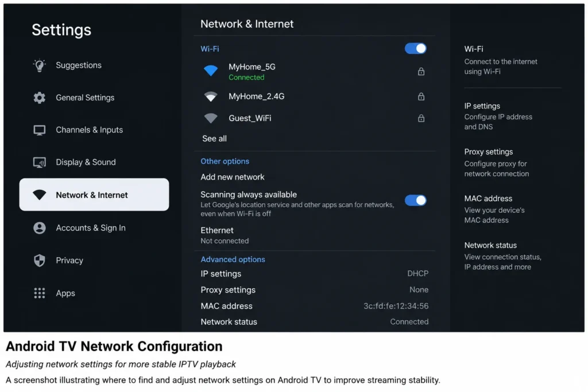Select the Network & Internet menu item
588x392 pixels.
coord(94,195)
